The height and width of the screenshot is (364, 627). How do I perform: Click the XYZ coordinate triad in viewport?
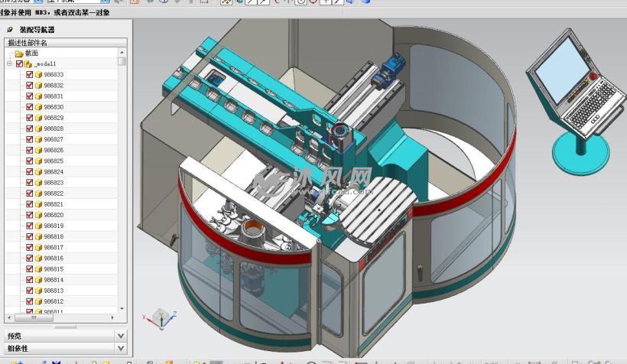click(160, 318)
